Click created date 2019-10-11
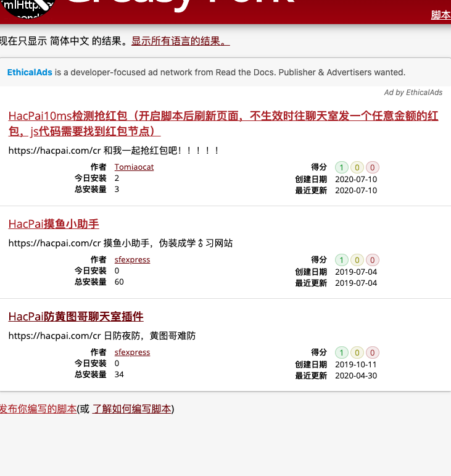This screenshot has height=476, width=451. point(356,365)
